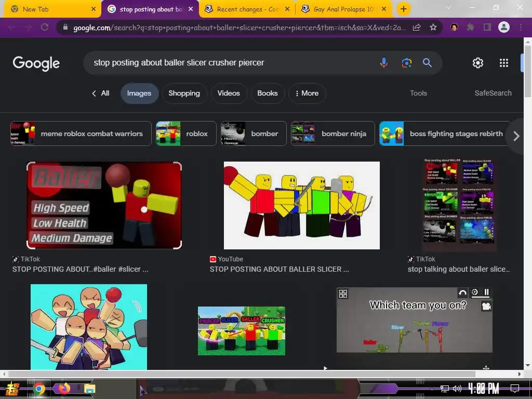Launch Firefox from the taskbar
Screen dimensions: 532x399
(x=64, y=388)
